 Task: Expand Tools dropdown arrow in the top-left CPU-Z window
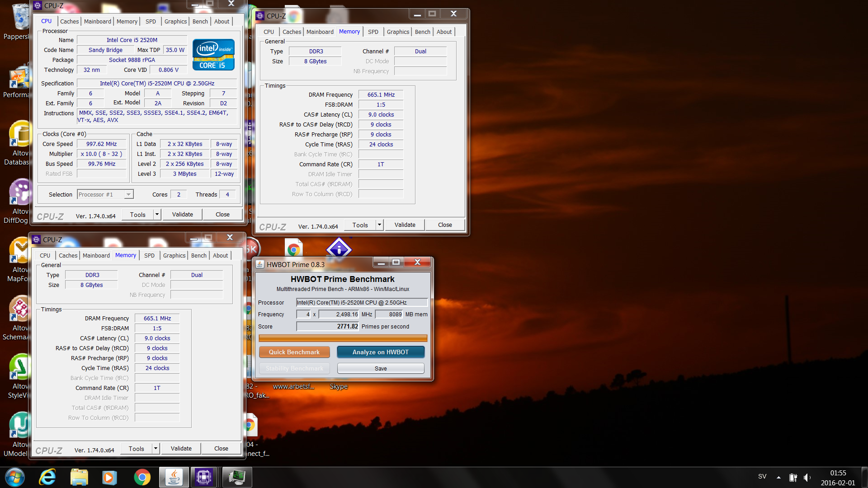[x=157, y=215]
